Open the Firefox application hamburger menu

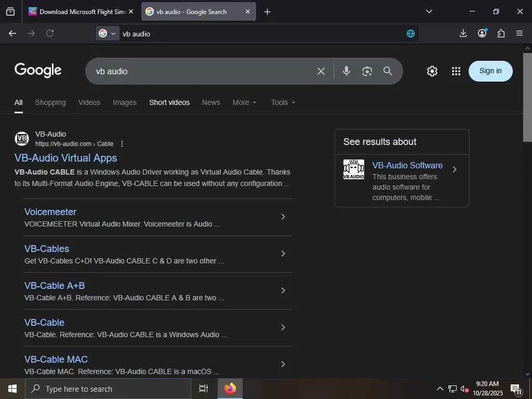[520, 33]
